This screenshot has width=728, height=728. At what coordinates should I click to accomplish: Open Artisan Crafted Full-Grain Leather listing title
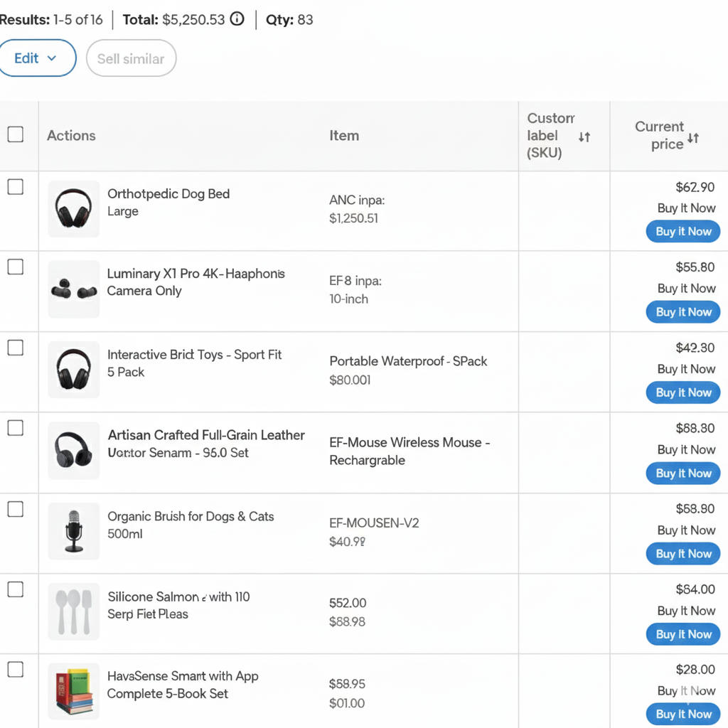[206, 435]
